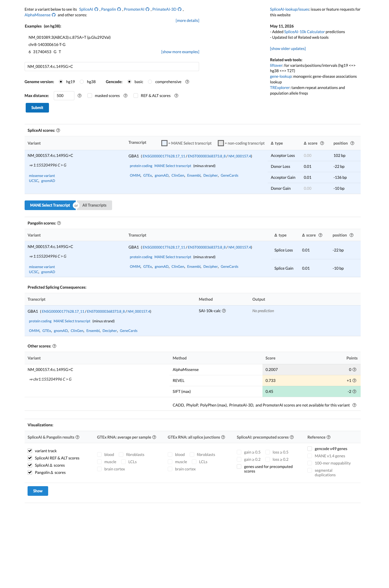
Task: Open the Pangolin GitHub icon link
Action: click(x=119, y=9)
